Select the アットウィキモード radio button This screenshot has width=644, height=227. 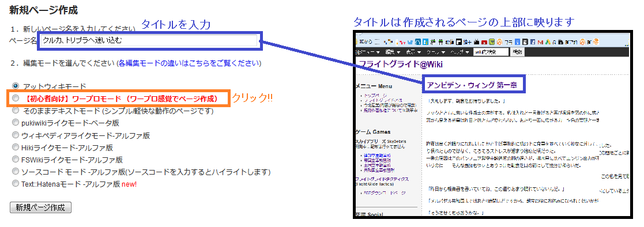pyautogui.click(x=16, y=86)
